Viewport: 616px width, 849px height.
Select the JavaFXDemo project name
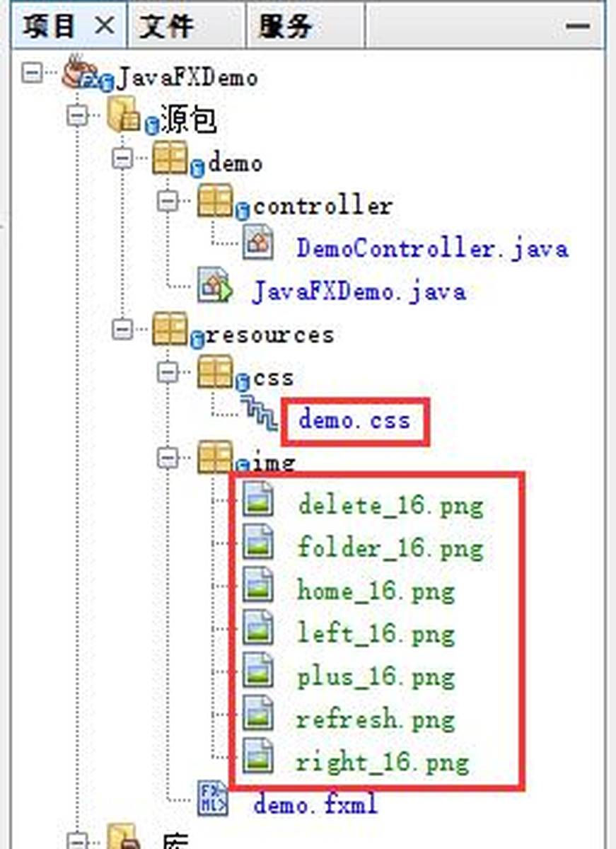coord(186,76)
